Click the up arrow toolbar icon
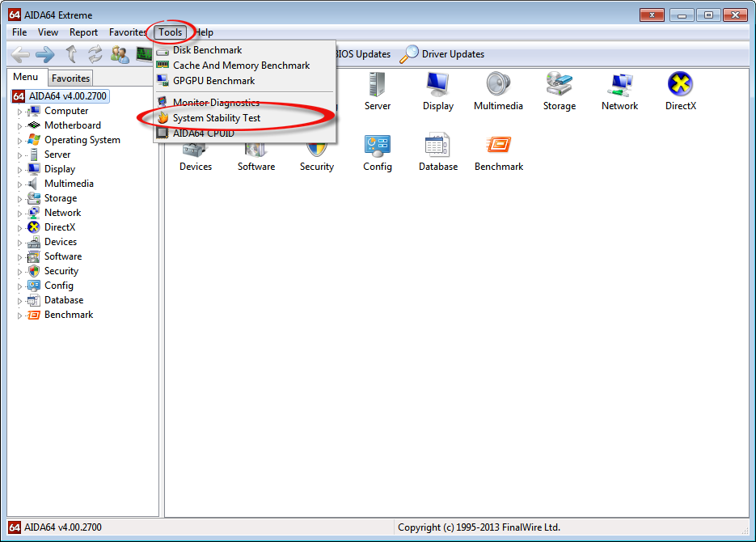The image size is (756, 542). point(71,54)
